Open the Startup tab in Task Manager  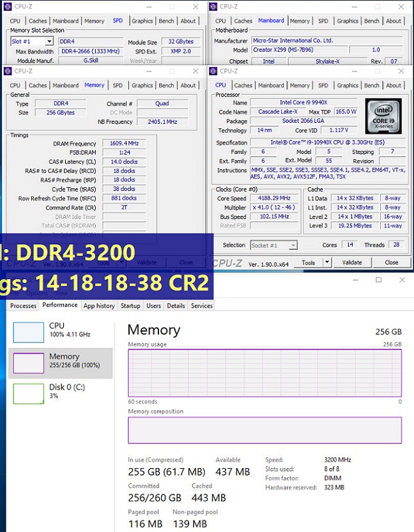tap(130, 306)
